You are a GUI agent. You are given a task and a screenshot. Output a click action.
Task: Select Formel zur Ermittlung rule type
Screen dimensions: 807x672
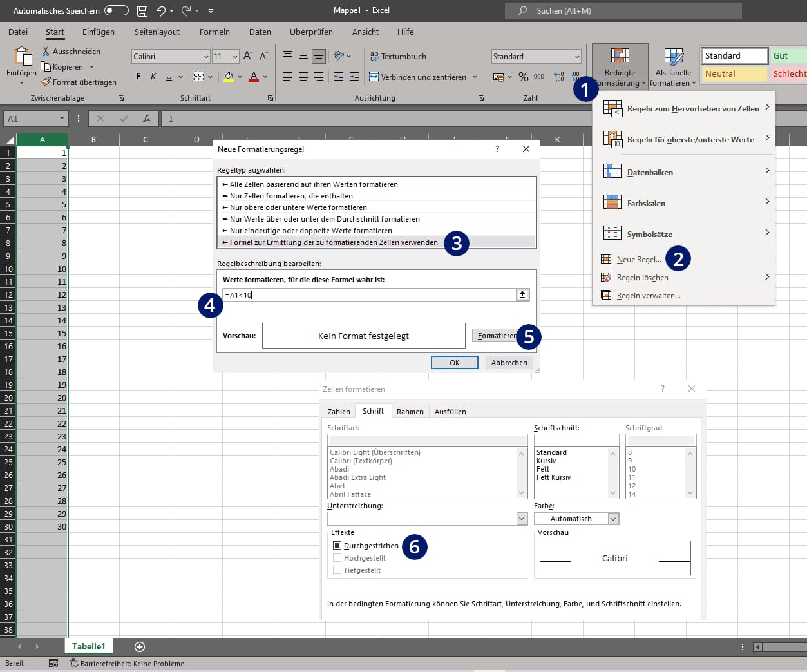point(377,242)
